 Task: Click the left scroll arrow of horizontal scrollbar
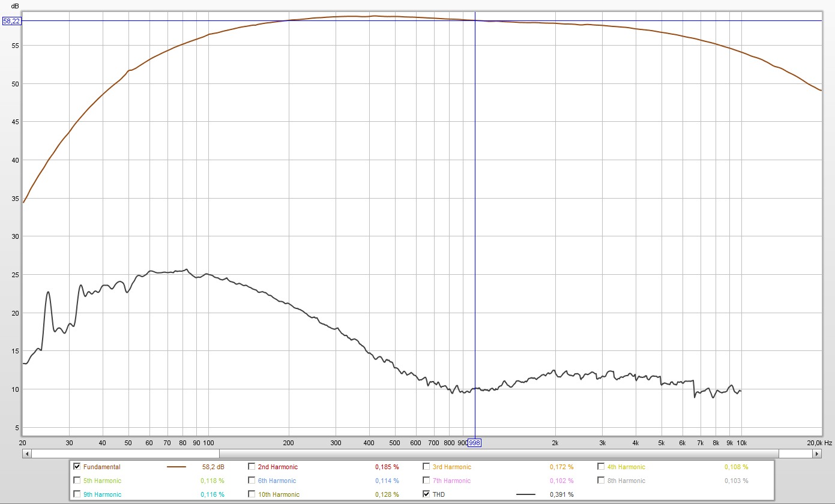click(26, 454)
